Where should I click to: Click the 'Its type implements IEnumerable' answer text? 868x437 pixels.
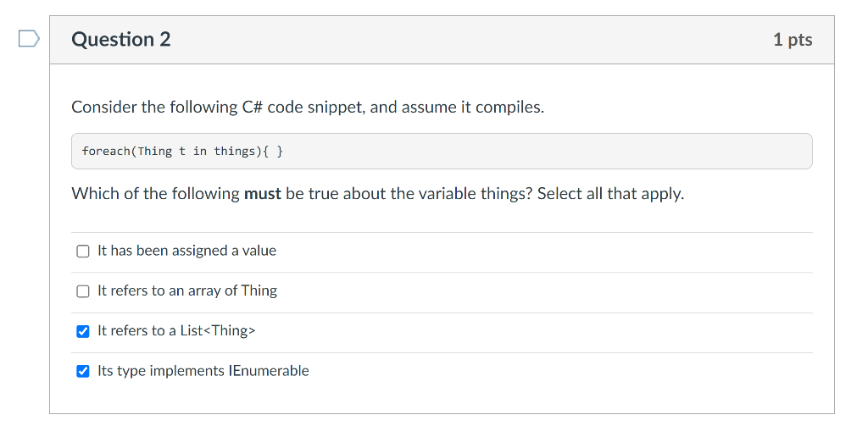[203, 371]
